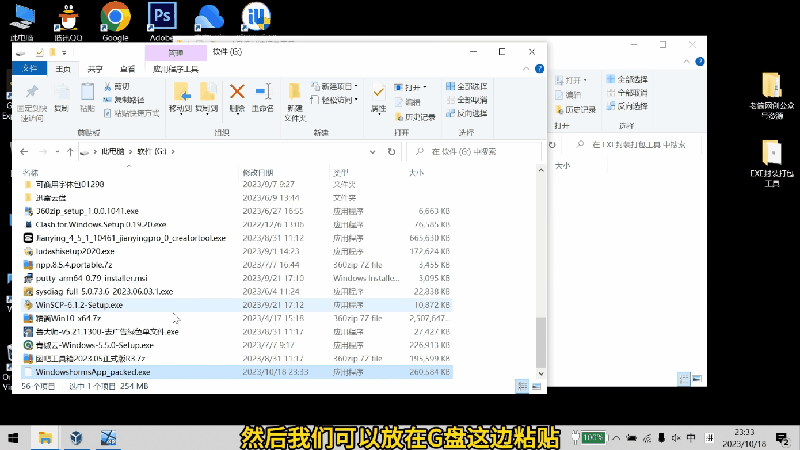This screenshot has width=800, height=450.
Task: Click the Rename icon in the ribbon
Action: click(x=263, y=95)
